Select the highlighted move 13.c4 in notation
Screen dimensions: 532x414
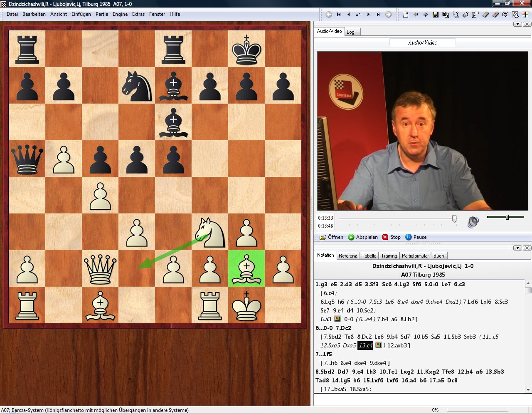(x=365, y=345)
